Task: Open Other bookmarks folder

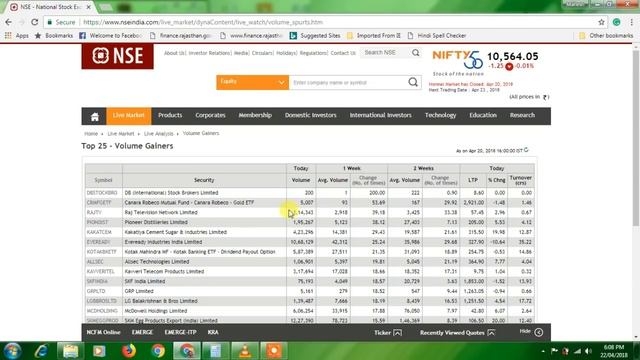Action: point(606,36)
